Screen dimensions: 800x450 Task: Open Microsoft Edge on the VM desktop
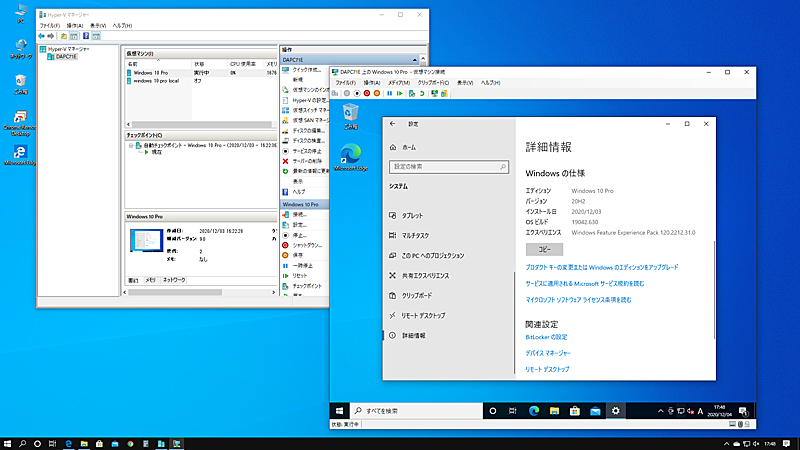(x=351, y=157)
